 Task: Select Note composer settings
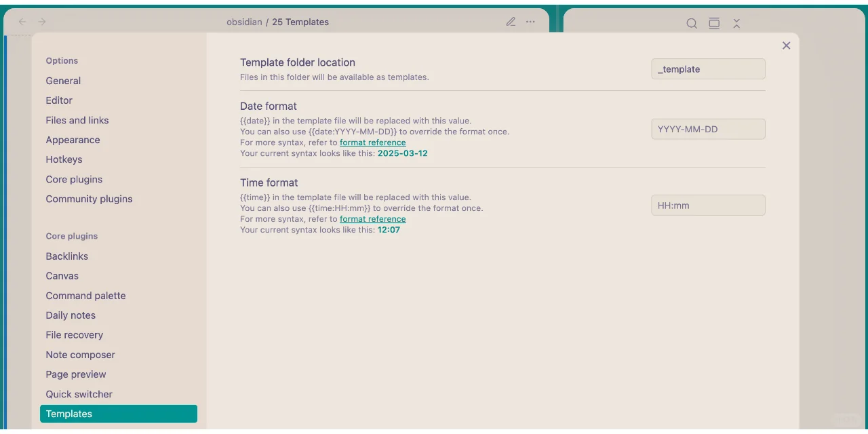119,355
